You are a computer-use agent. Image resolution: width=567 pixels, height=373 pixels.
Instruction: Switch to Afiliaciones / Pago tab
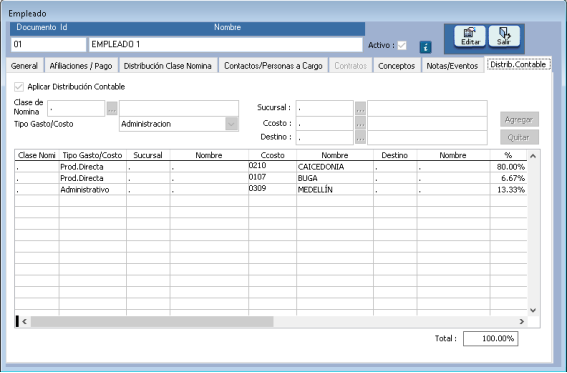click(x=81, y=66)
